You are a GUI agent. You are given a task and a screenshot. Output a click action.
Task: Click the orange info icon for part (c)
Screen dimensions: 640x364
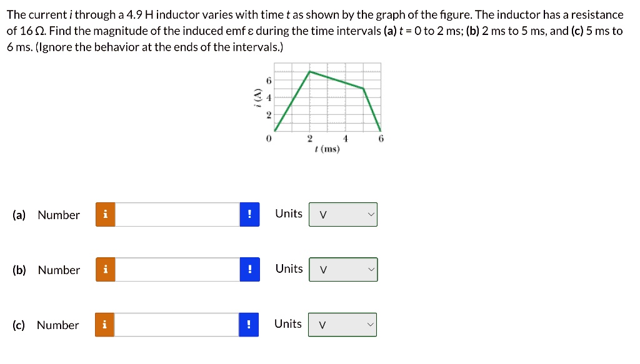[105, 325]
